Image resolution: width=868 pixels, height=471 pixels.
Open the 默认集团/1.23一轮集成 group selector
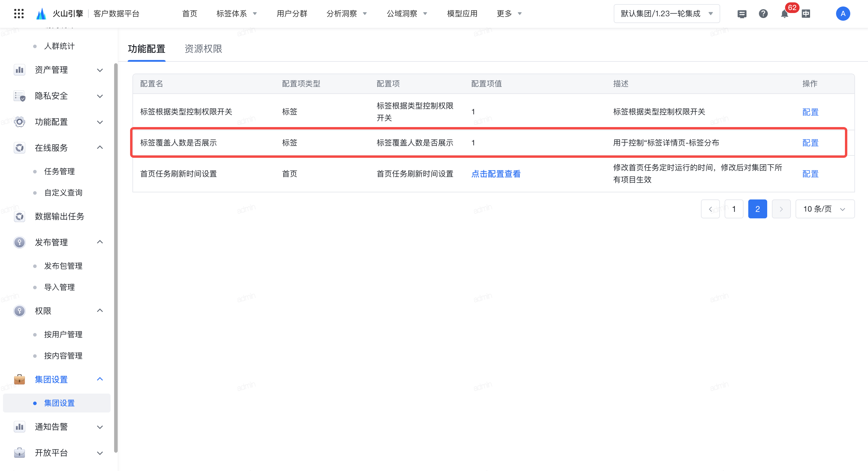(666, 14)
